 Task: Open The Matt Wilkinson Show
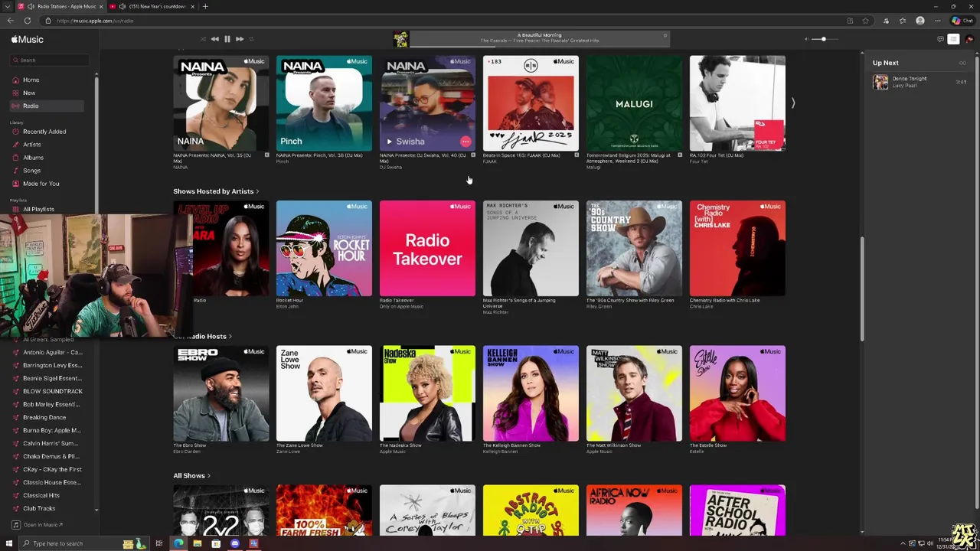tap(634, 393)
